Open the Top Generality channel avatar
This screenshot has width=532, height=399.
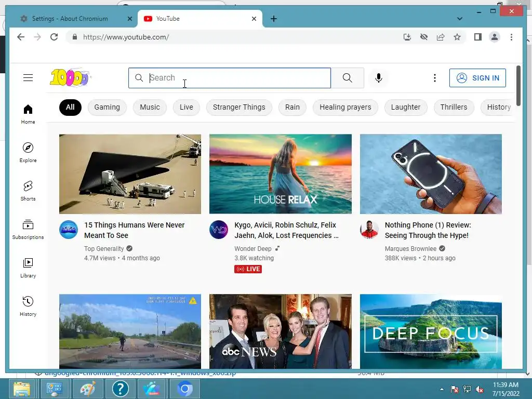tap(69, 230)
